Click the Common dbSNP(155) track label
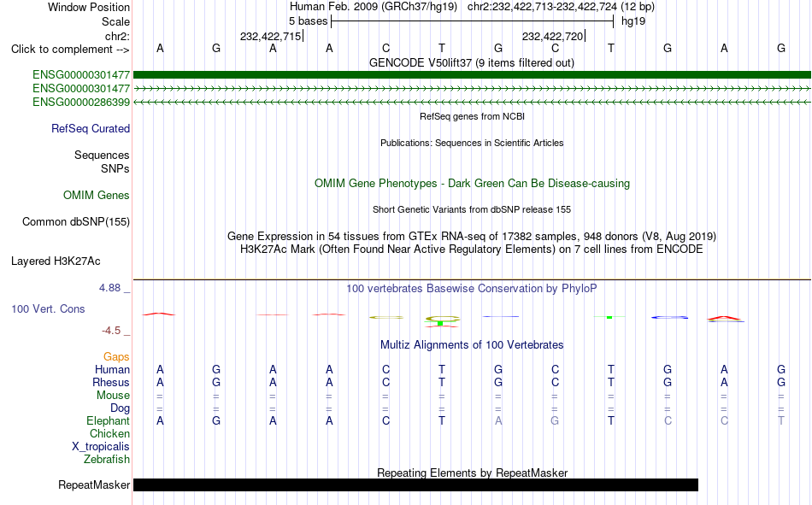 coord(76,221)
